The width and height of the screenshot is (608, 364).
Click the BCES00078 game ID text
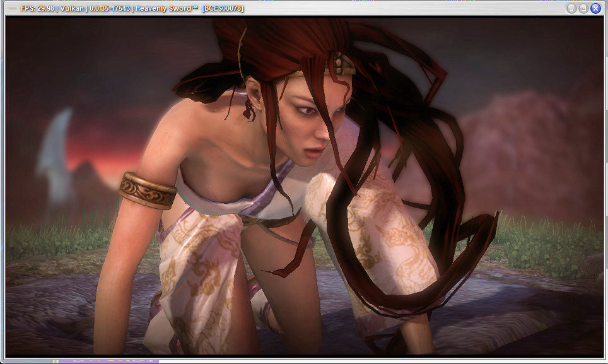click(222, 8)
